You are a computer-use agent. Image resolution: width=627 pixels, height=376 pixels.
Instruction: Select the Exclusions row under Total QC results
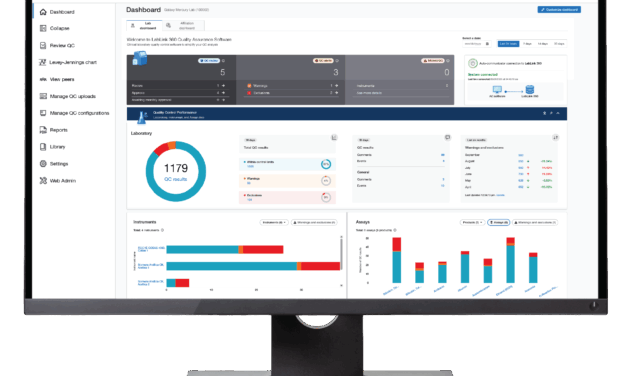click(x=288, y=197)
